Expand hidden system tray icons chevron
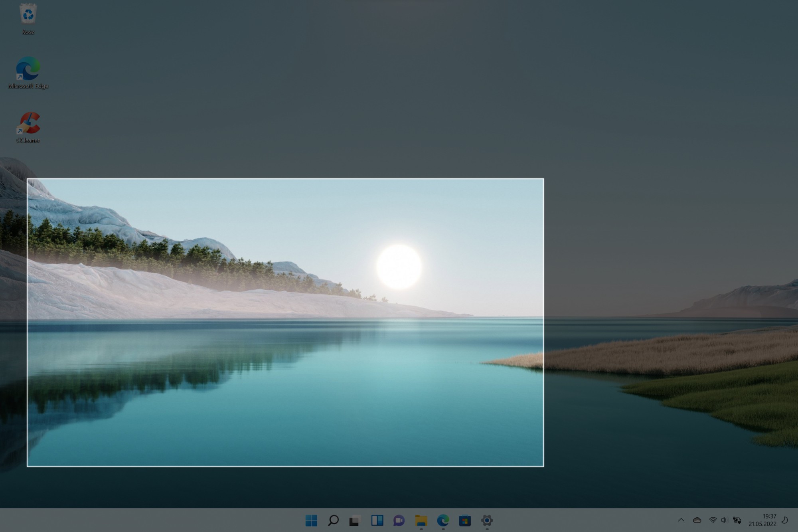The image size is (798, 532). pyautogui.click(x=681, y=520)
